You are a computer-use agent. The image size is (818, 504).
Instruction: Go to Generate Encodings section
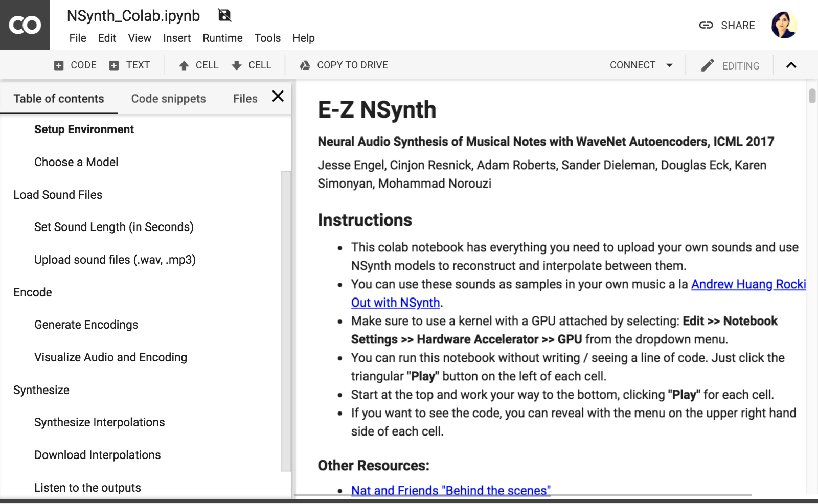click(86, 325)
